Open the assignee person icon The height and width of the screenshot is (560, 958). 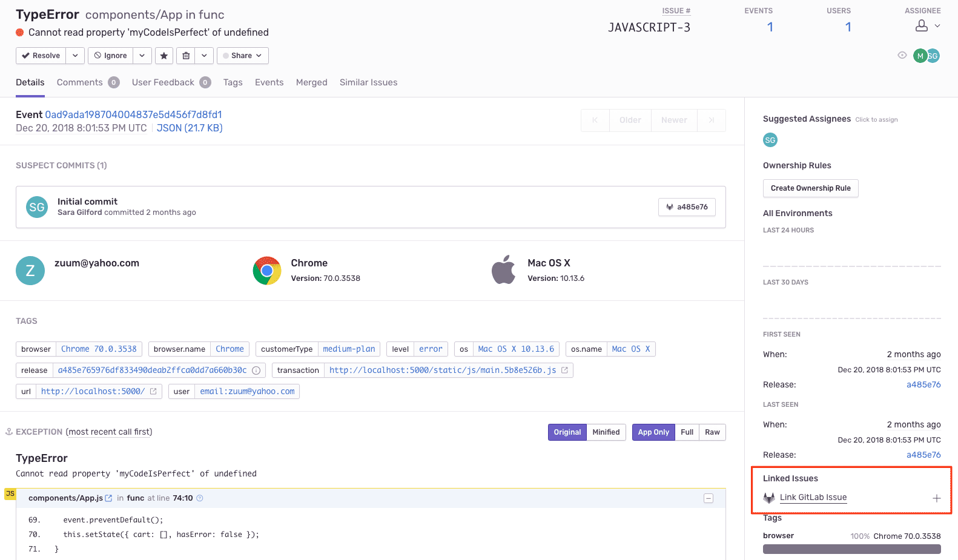point(921,25)
